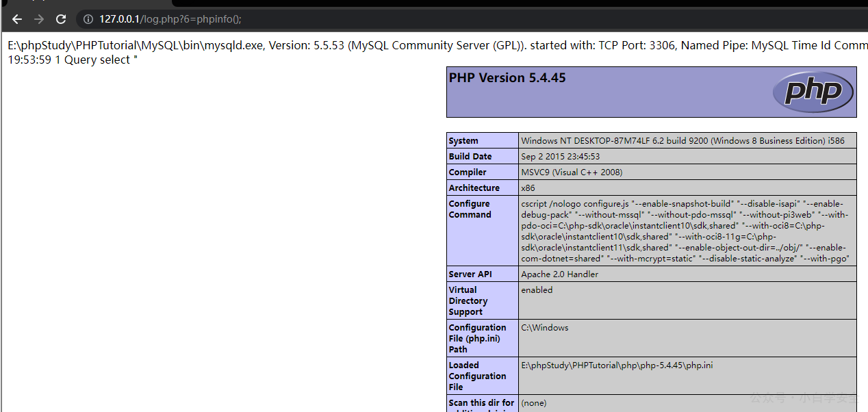Viewport: 868px width, 412px height.
Task: Select the "Scan this dir for" label
Action: pos(481,403)
